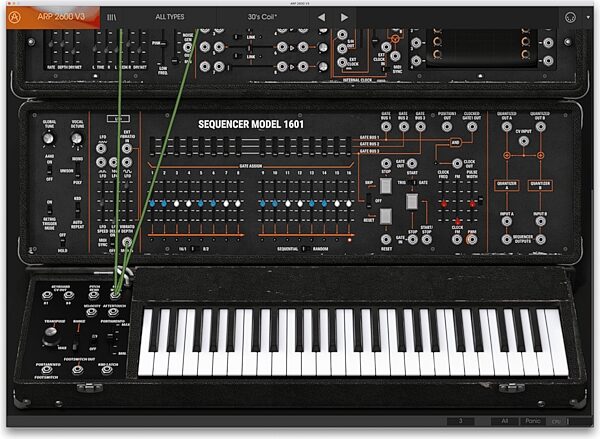Toggle the KBD Auto Repeat switch
The image size is (600, 439).
(77, 210)
